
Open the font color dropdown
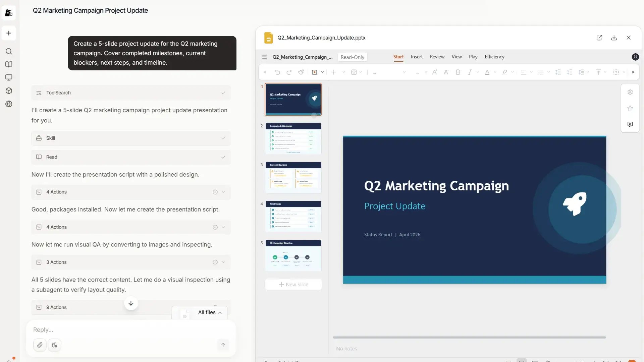495,72
